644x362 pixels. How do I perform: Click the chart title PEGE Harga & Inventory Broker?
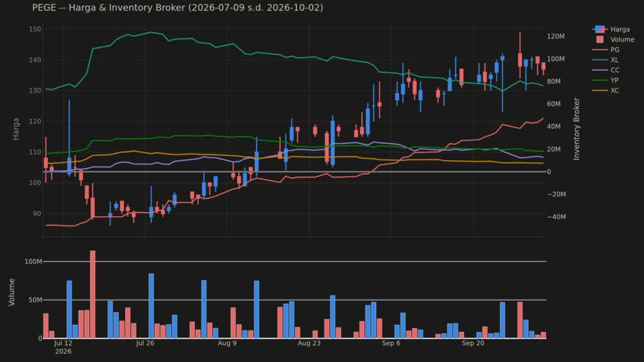[177, 8]
